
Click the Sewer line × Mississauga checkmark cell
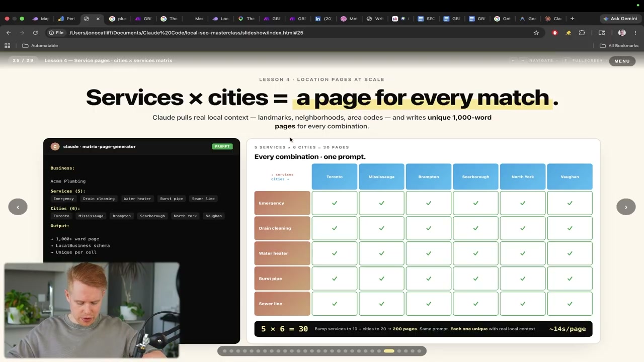coord(381,304)
